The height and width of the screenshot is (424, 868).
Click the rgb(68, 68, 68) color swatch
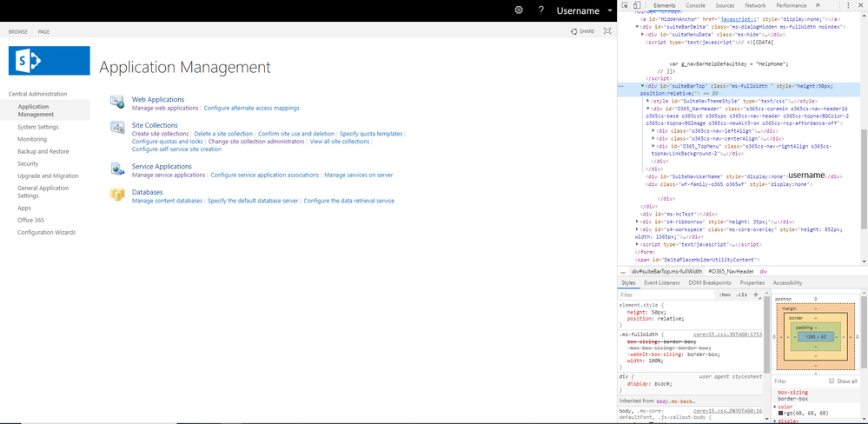coord(780,413)
